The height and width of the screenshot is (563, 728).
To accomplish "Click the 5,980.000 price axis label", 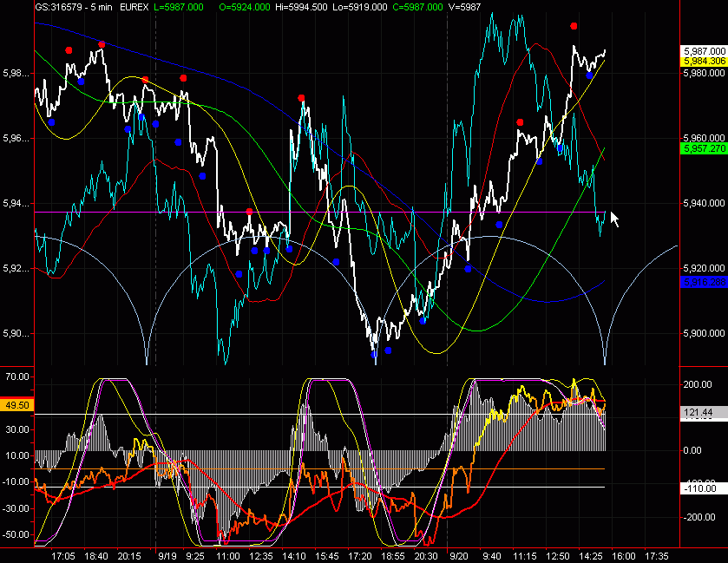I will coord(705,73).
